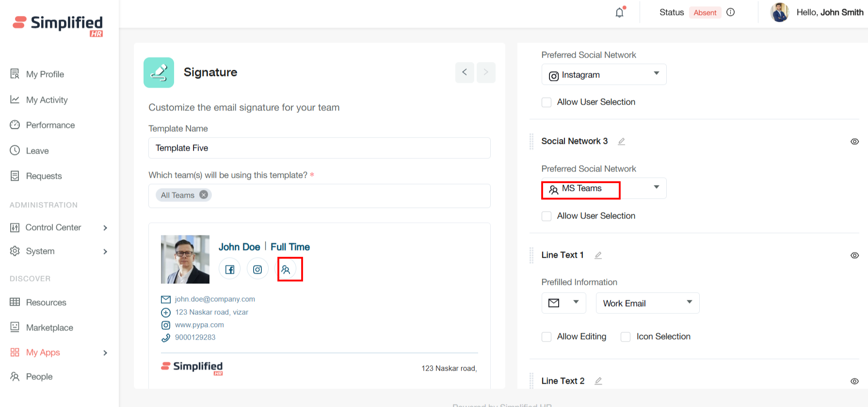Open the Work Email prefilled dropdown

click(647, 303)
